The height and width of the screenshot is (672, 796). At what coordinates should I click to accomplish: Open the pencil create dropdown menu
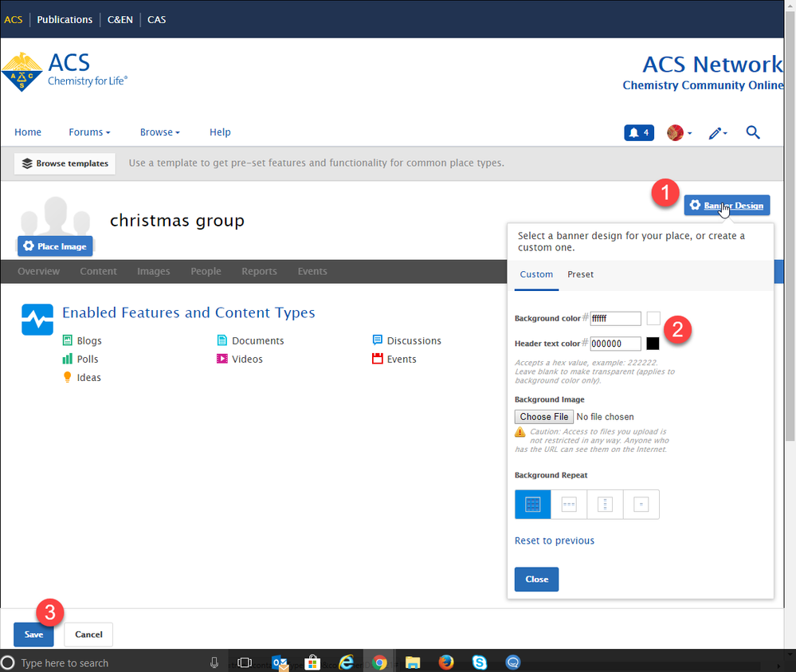tap(717, 133)
